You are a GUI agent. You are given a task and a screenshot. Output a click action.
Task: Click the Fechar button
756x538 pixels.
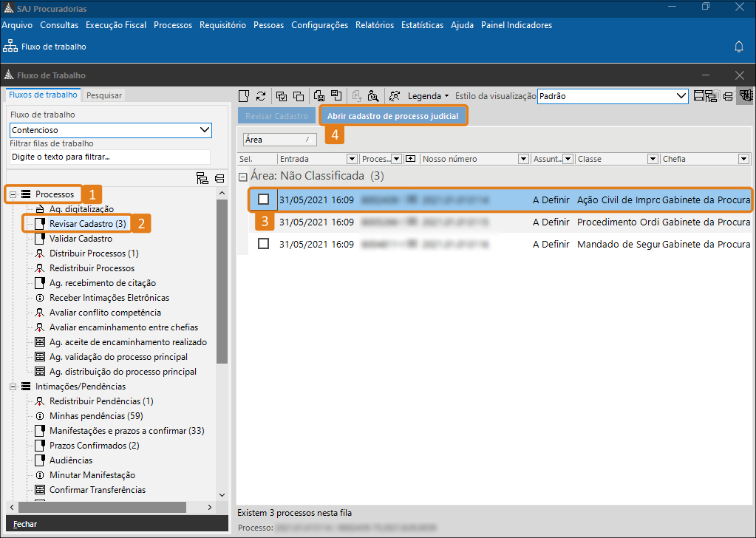click(25, 524)
